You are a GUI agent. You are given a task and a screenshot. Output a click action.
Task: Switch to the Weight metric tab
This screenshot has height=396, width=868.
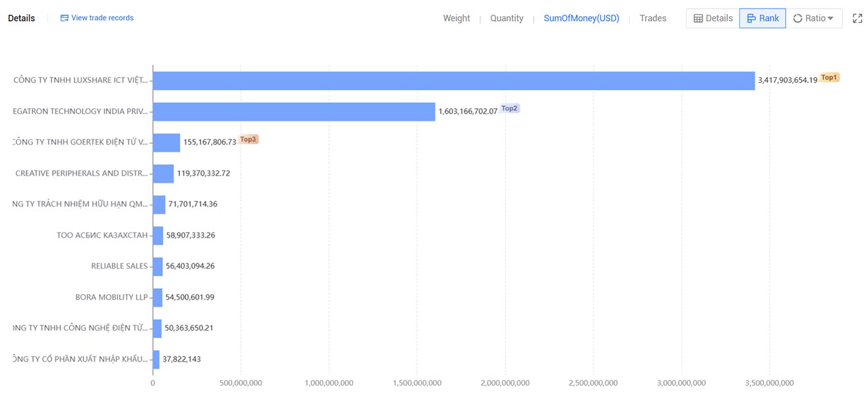click(456, 18)
